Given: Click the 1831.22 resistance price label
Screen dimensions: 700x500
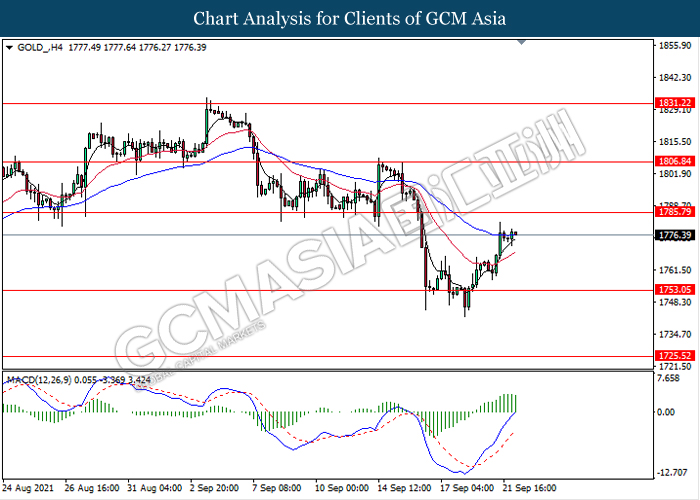Looking at the screenshot, I should tap(675, 103).
